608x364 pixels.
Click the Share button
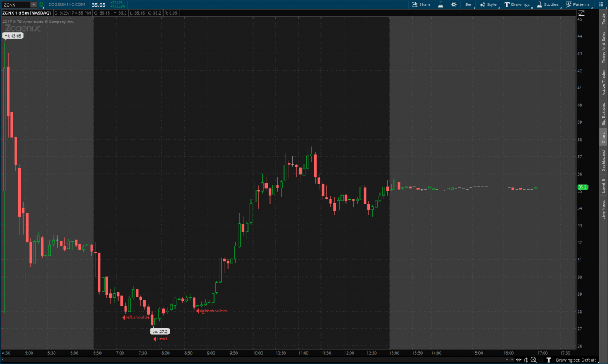[421, 4]
